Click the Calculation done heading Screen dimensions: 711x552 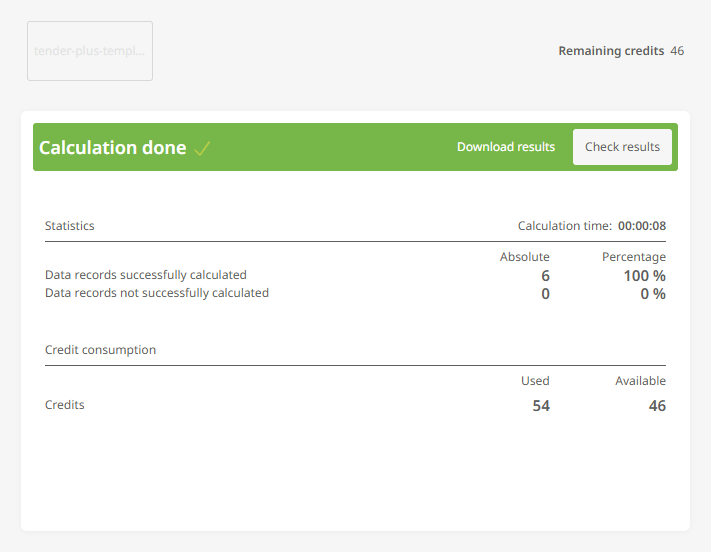click(x=112, y=148)
